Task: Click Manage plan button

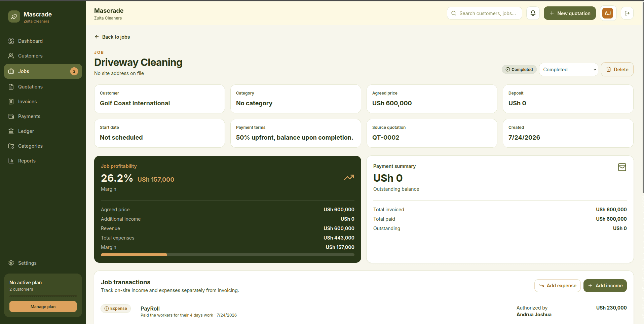Action: point(43,307)
